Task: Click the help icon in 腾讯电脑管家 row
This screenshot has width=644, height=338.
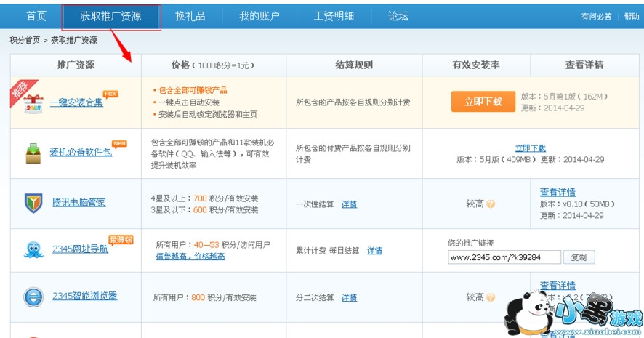Action: [x=491, y=204]
